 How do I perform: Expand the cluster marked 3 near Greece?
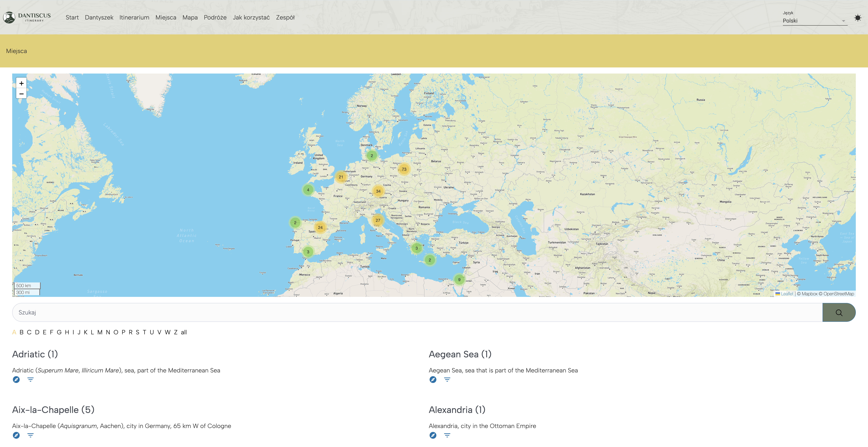click(x=417, y=248)
